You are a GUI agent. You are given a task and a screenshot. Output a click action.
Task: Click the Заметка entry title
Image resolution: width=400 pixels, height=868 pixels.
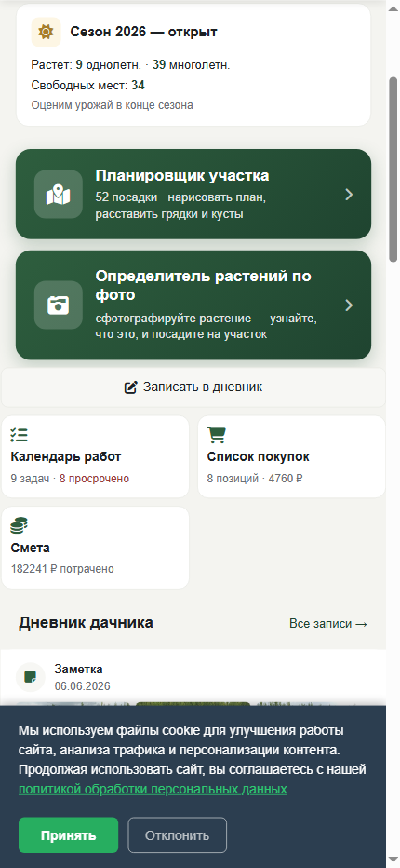(78, 670)
